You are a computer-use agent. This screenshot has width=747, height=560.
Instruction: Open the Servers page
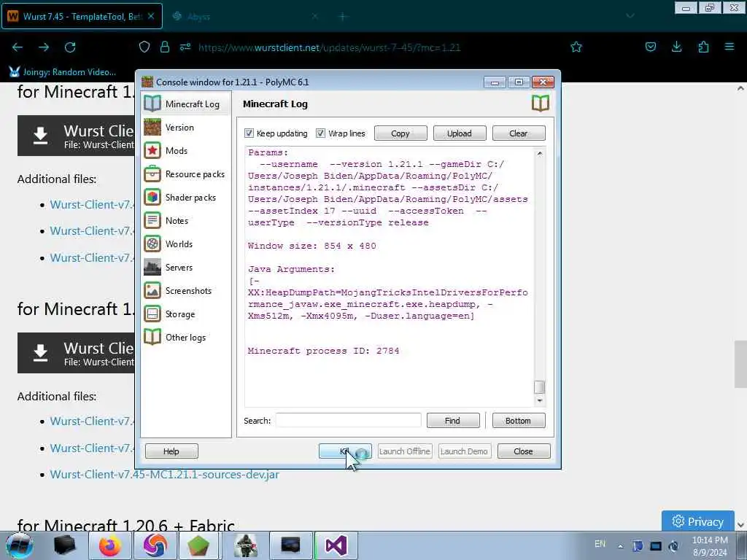pos(186,267)
